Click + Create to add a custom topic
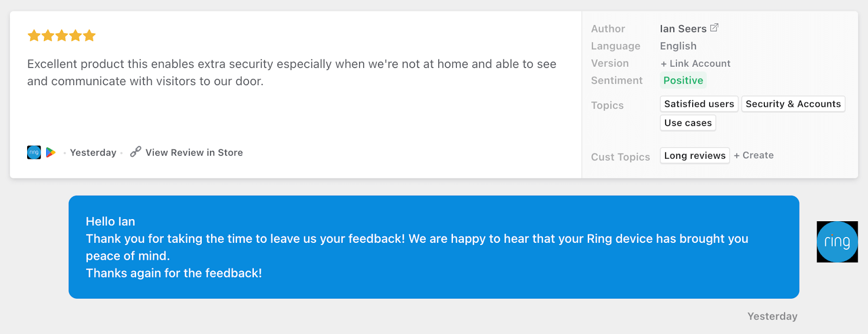 [x=754, y=155]
